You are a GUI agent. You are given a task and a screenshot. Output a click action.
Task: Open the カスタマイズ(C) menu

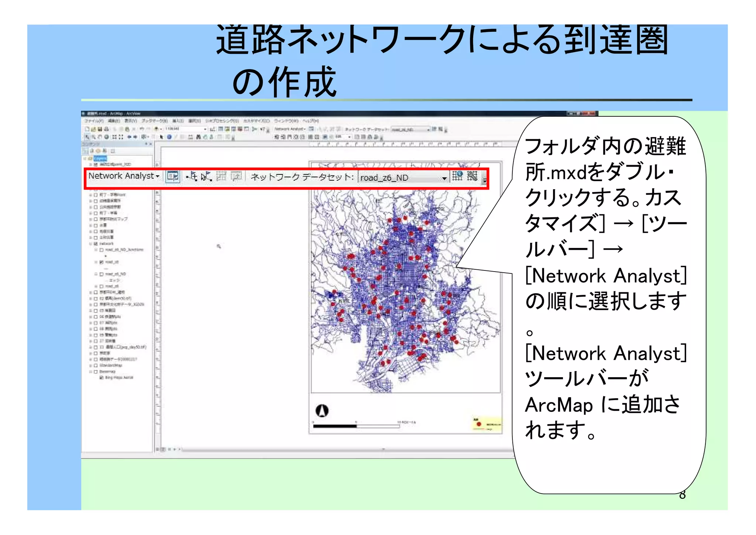point(257,121)
